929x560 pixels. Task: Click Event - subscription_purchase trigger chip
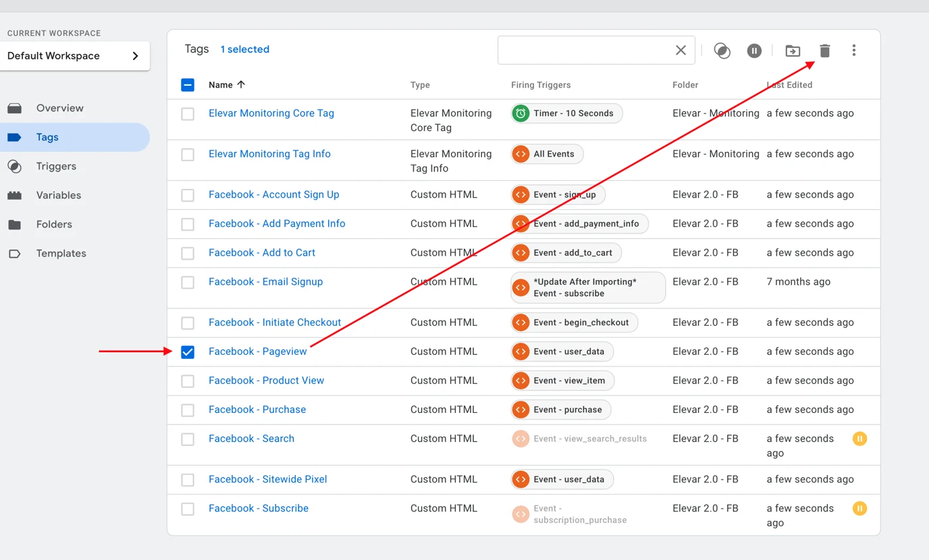570,514
